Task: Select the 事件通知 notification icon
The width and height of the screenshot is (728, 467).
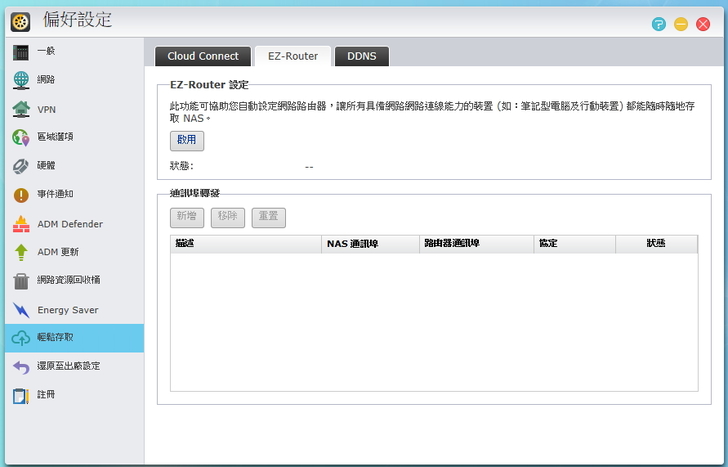Action: coord(21,195)
